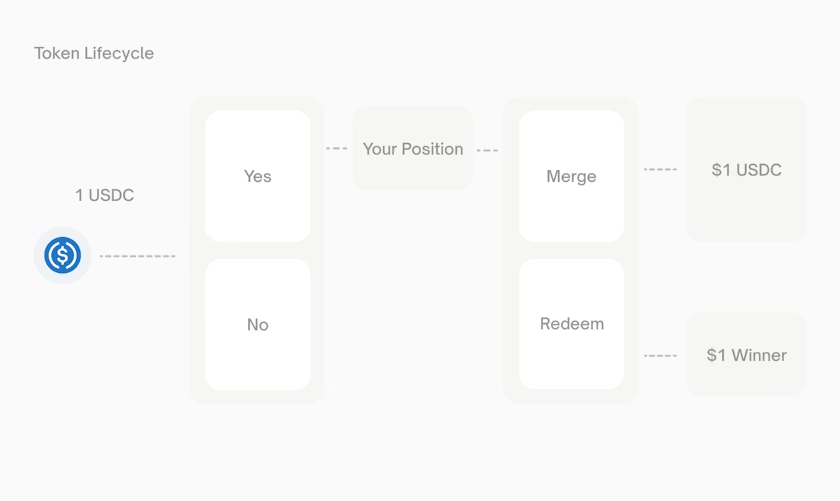The width and height of the screenshot is (840, 501).
Task: Click the blue USDC coin icon
Action: tap(62, 256)
